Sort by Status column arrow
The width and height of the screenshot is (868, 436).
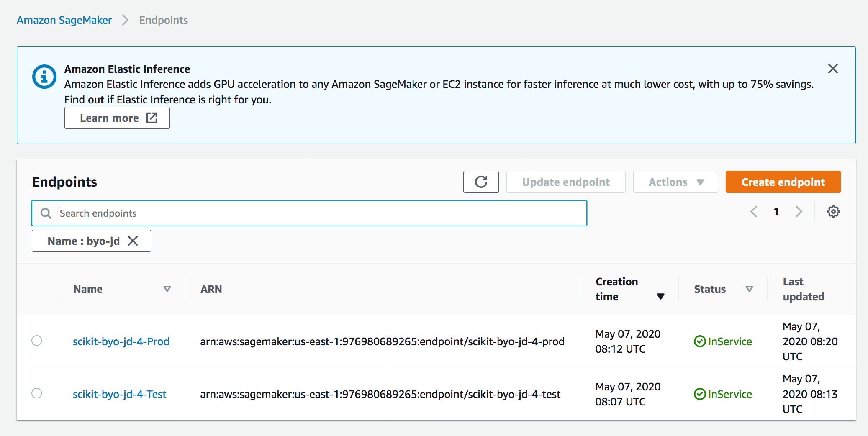750,289
